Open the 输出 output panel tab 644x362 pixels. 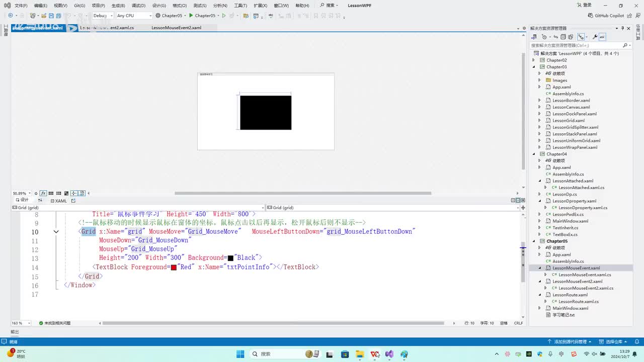[x=15, y=332]
